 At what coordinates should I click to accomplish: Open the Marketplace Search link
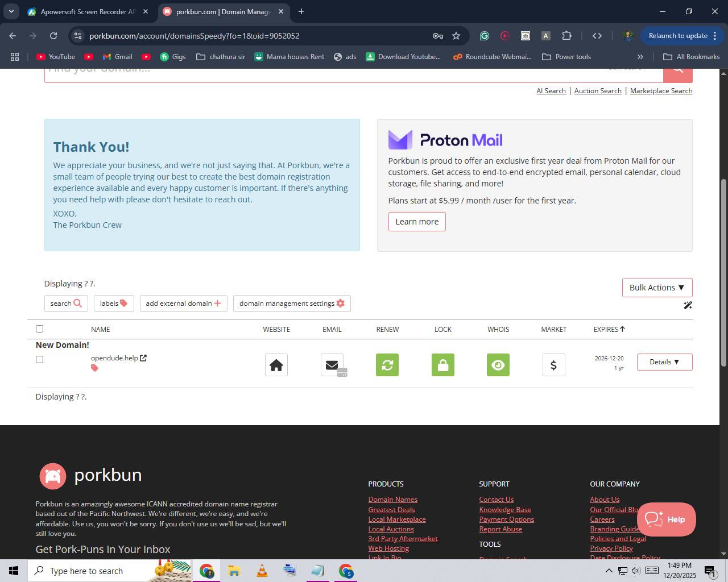pos(661,91)
